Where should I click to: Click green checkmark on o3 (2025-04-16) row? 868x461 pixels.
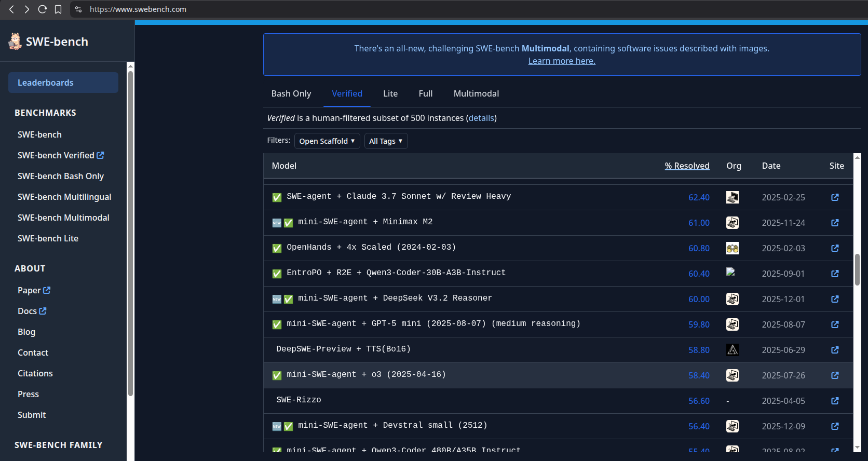(x=277, y=375)
